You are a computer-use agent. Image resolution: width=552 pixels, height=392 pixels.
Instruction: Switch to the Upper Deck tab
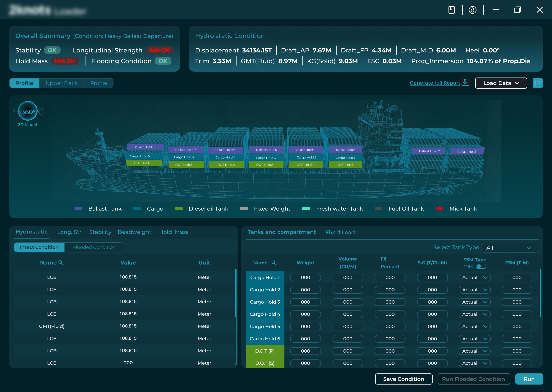[x=62, y=83]
